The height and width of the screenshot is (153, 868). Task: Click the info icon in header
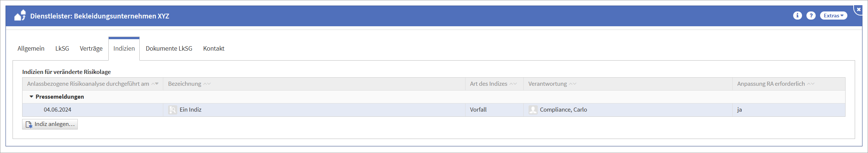797,16
